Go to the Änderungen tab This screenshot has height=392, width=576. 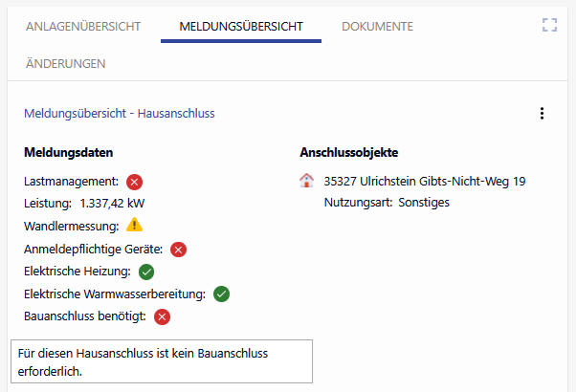click(x=65, y=63)
